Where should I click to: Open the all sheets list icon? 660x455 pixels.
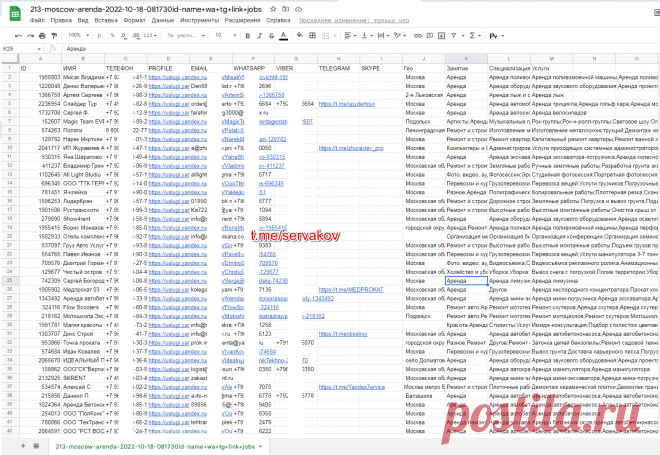36,446
